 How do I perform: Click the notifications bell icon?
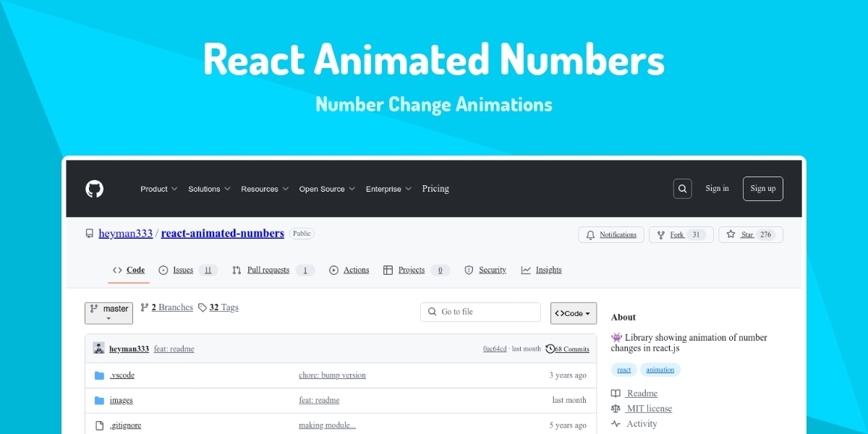[x=590, y=234]
